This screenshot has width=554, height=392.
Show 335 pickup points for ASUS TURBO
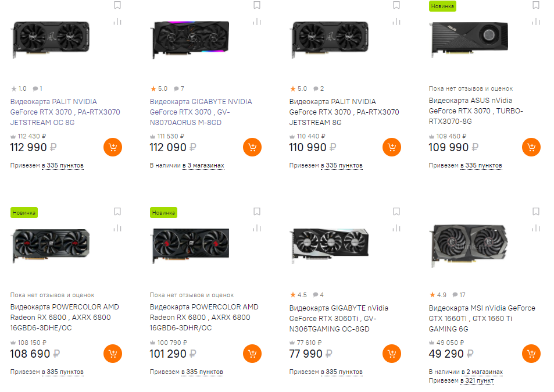point(481,166)
